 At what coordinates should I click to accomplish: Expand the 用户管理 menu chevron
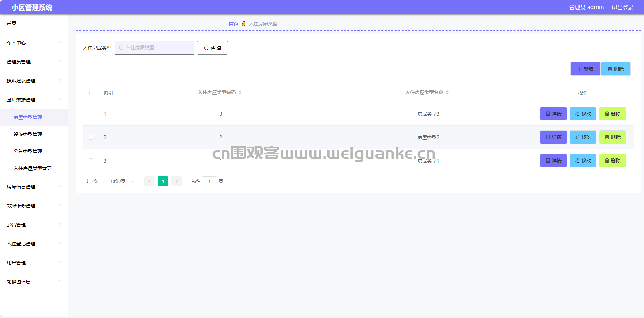pos(60,262)
